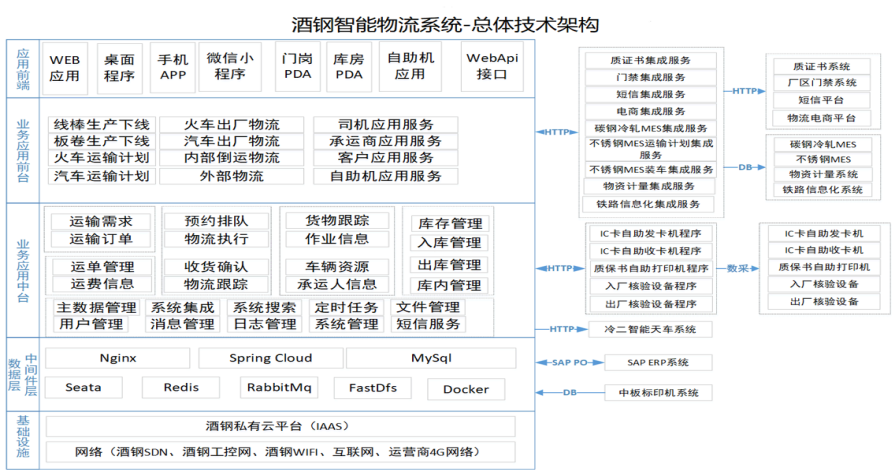Click the '火车运输计划' item
This screenshot has width=895, height=470.
pyautogui.click(x=102, y=158)
